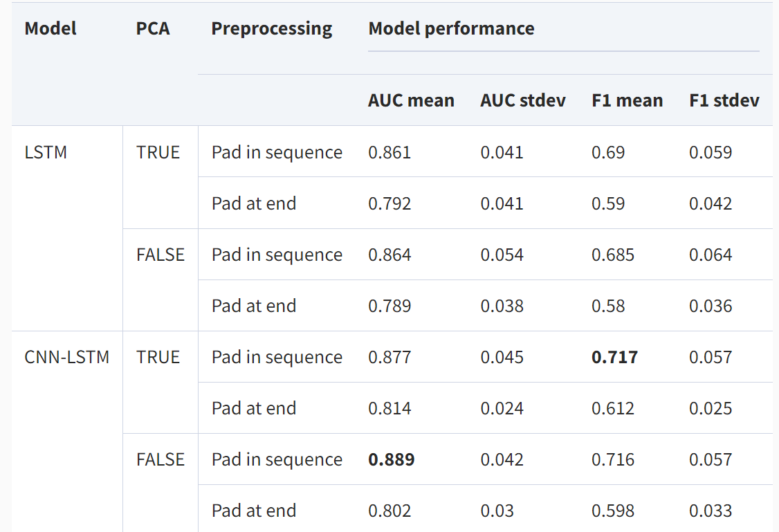779x532 pixels.
Task: Click the 0.861 AUC mean cell
Action: point(390,152)
